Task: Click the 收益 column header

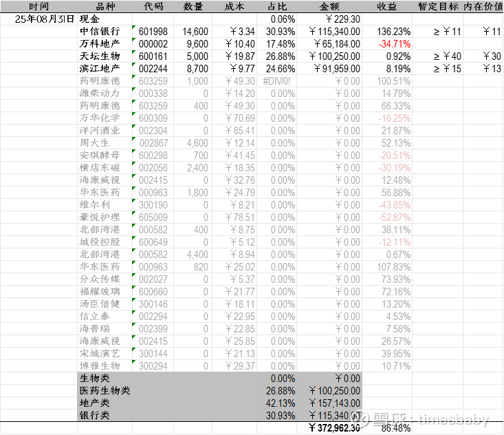Action: [386, 6]
